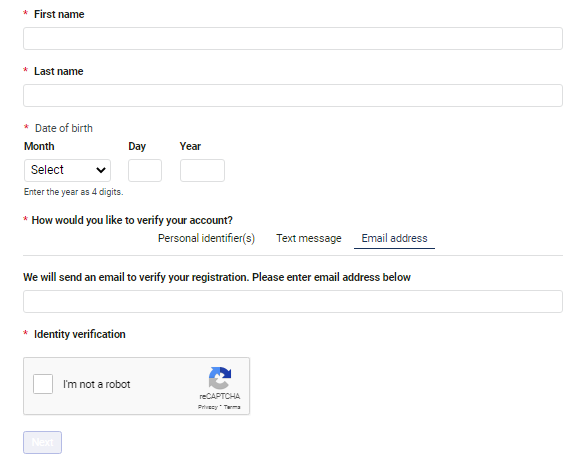This screenshot has width=583, height=473.
Task: Choose the Email address tab
Action: click(x=394, y=238)
